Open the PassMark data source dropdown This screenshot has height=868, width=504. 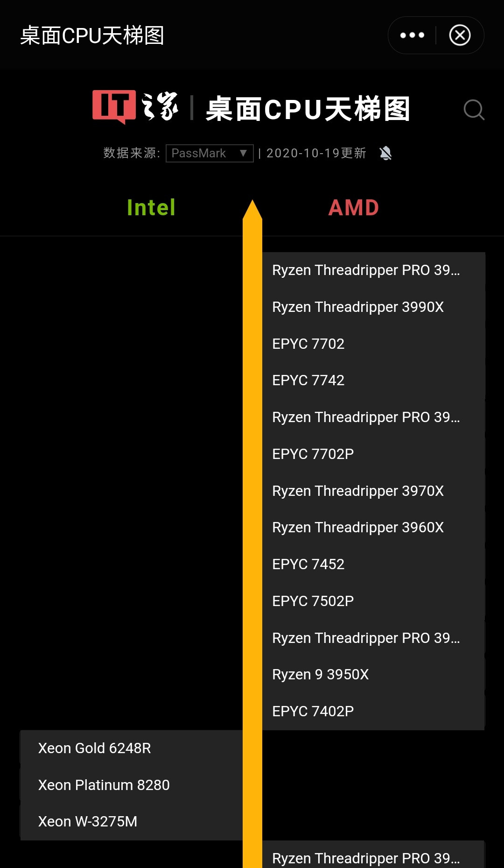210,153
